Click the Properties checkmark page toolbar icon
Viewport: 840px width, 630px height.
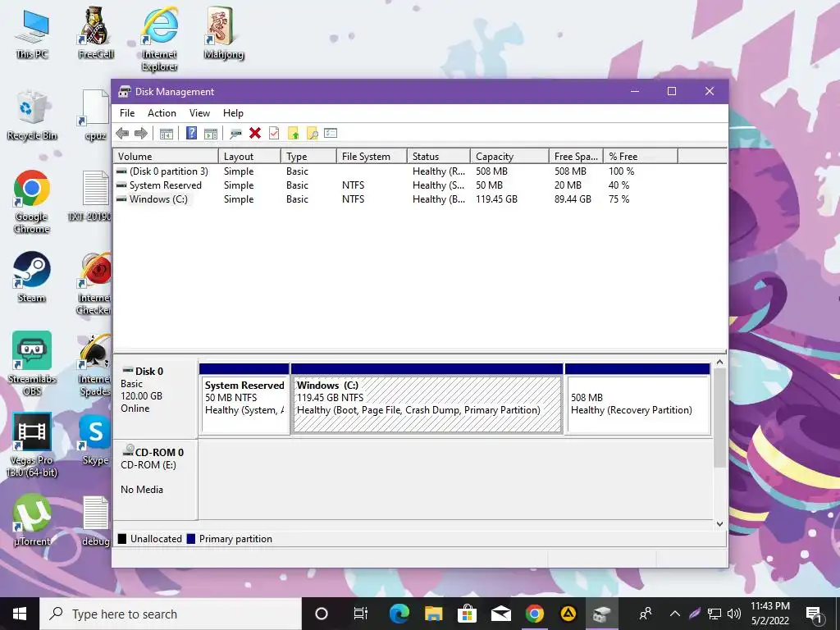[x=274, y=133]
